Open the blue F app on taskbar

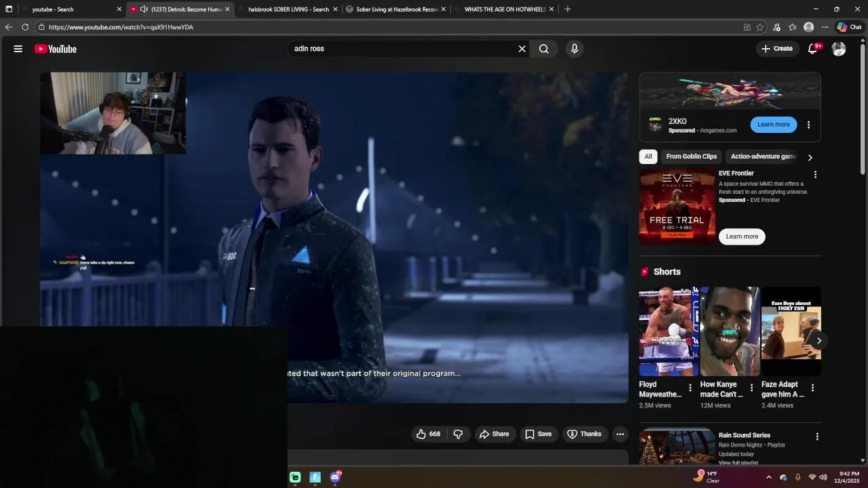pos(315,477)
